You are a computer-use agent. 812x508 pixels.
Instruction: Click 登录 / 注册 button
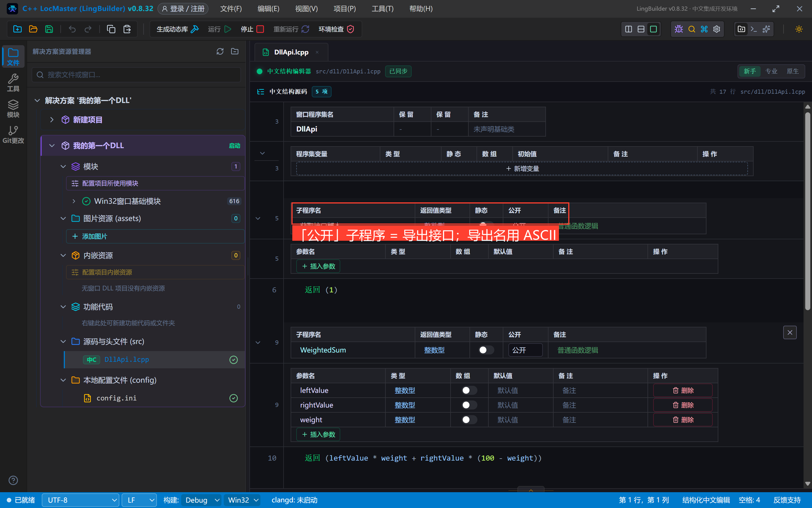(x=183, y=9)
